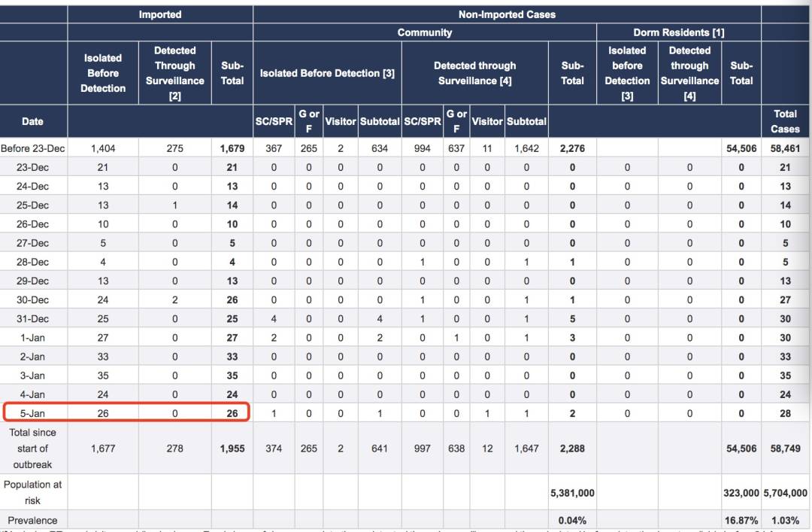The image size is (812, 532).
Task: Select the 58,749 total cases cell
Action: click(785, 448)
